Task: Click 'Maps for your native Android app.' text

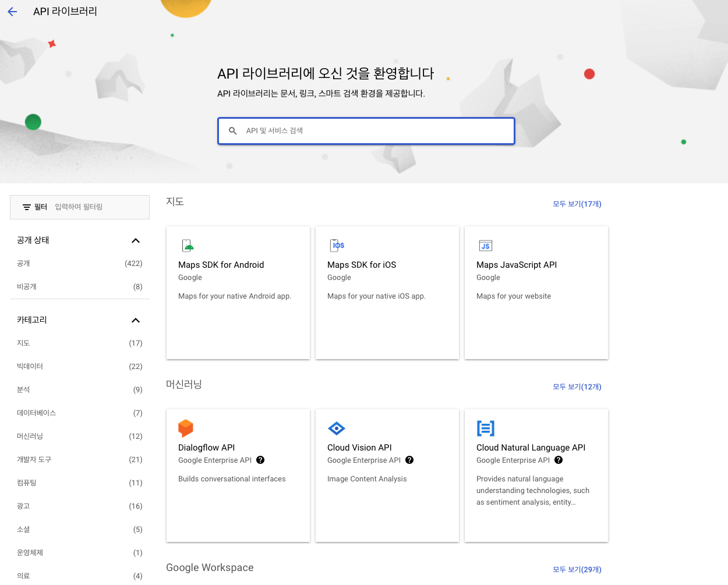Action: (235, 296)
